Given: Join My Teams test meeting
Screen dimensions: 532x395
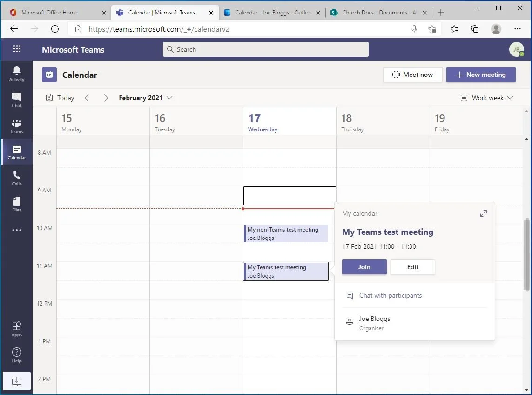Looking at the screenshot, I should (364, 267).
